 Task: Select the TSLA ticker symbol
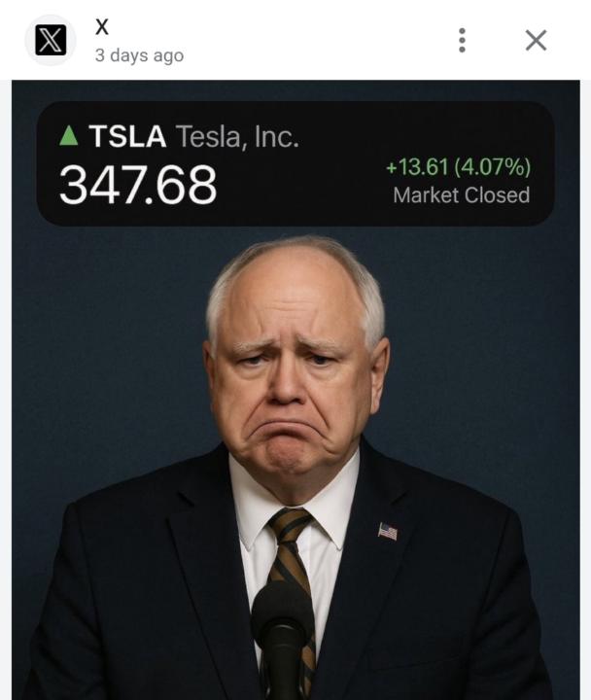coord(127,137)
